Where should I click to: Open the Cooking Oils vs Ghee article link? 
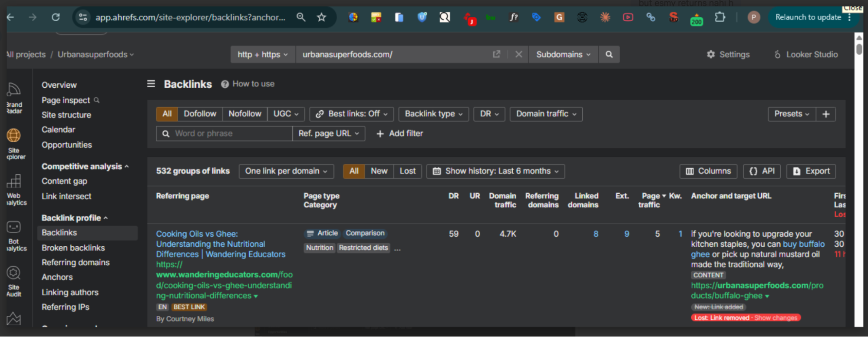click(221, 244)
